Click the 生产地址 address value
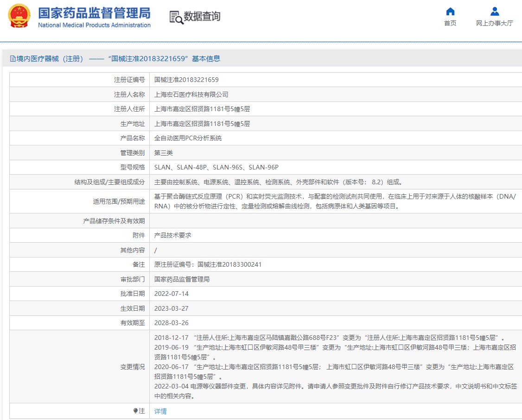 pos(202,124)
